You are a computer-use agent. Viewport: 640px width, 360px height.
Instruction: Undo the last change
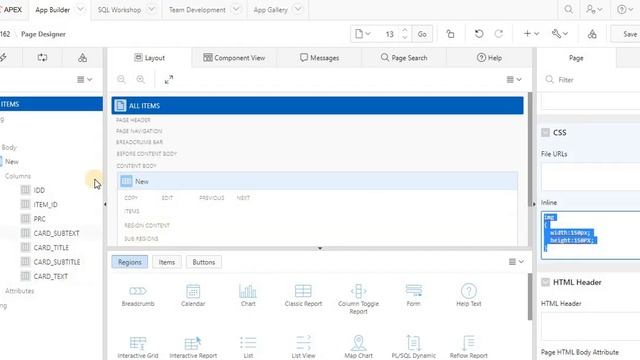pyautogui.click(x=479, y=34)
